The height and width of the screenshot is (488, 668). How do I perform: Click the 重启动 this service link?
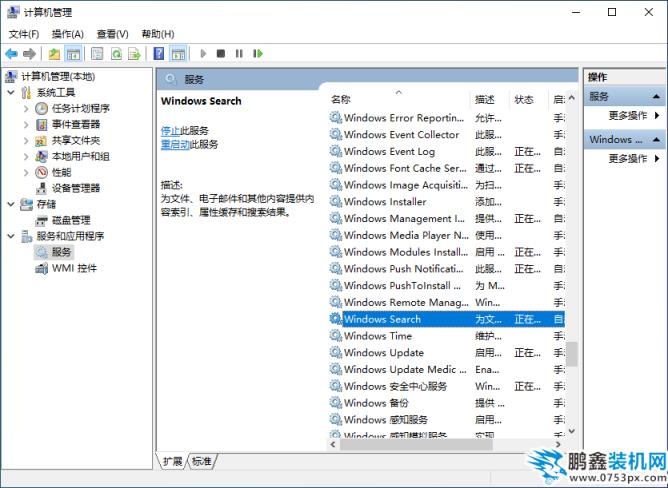[x=175, y=144]
